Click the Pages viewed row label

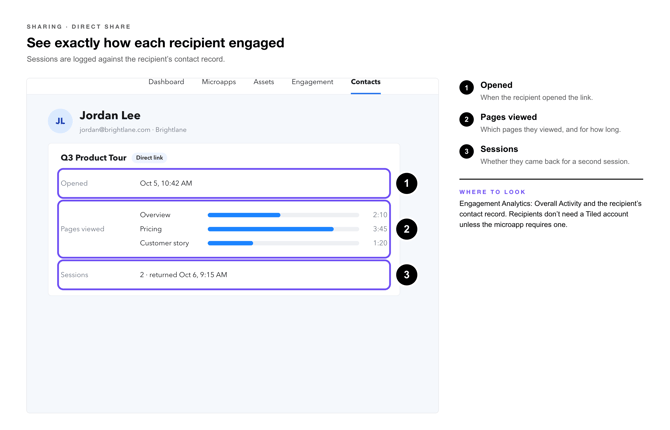point(82,229)
